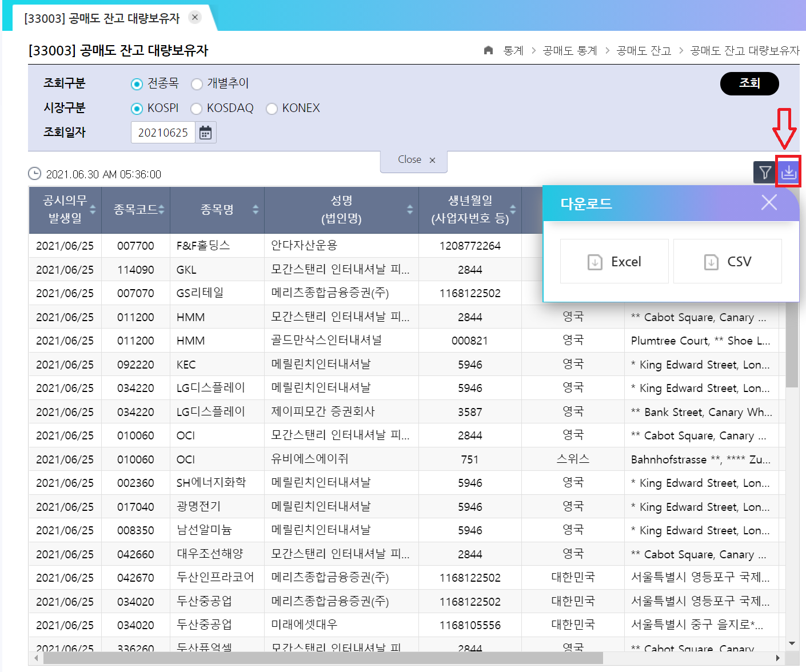Open the filter funnel icon
Viewport: 806px width, 672px height.
[764, 172]
